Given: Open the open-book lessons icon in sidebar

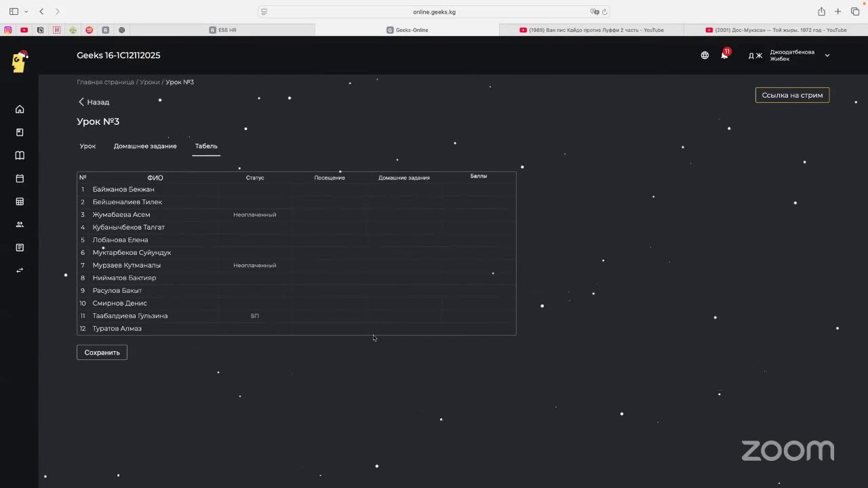Looking at the screenshot, I should coord(20,155).
